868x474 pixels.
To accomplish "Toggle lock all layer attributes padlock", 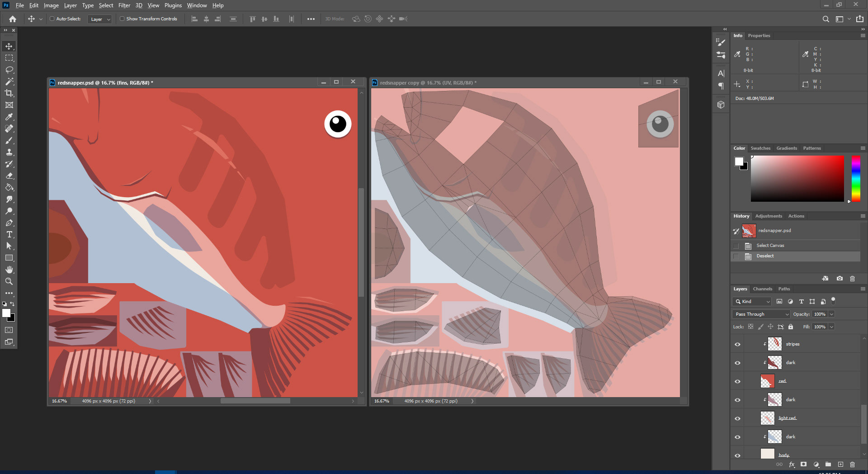I will (791, 327).
